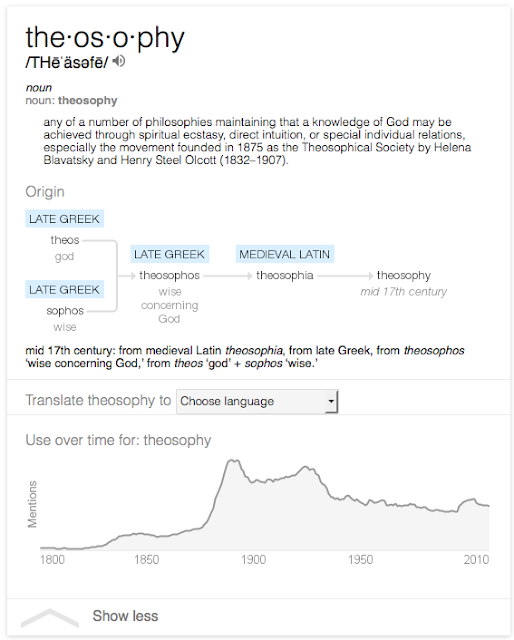Click the theos root word
The width and height of the screenshot is (514, 640).
[x=65, y=240]
